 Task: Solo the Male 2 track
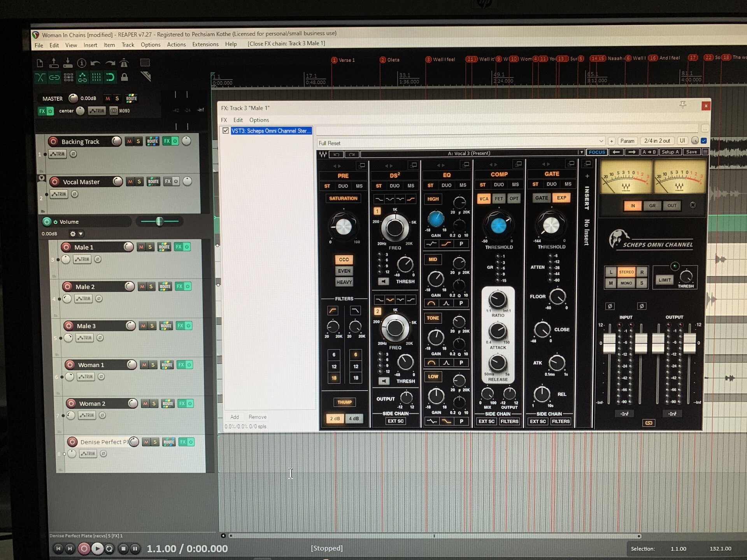(x=151, y=287)
